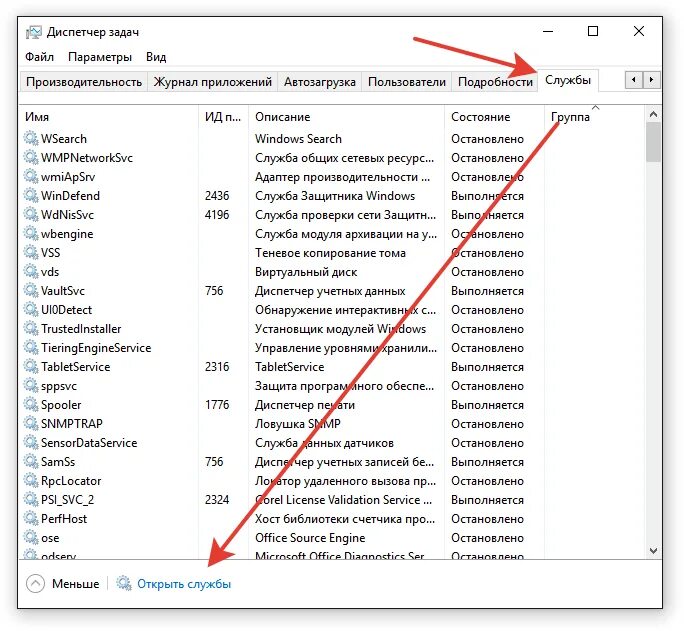Click the gear icon beside SamSs
The height and width of the screenshot is (631, 684).
pyautogui.click(x=31, y=462)
